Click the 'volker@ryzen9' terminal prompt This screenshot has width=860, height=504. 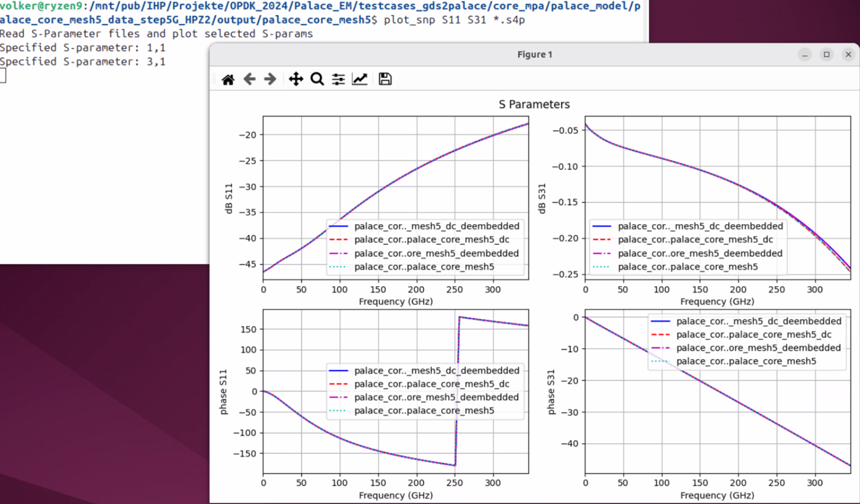point(42,6)
